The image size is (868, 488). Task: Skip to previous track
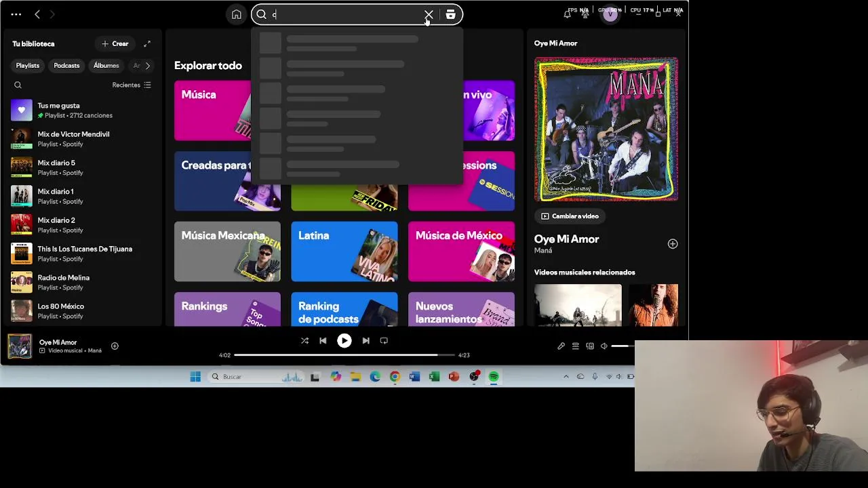(323, 341)
